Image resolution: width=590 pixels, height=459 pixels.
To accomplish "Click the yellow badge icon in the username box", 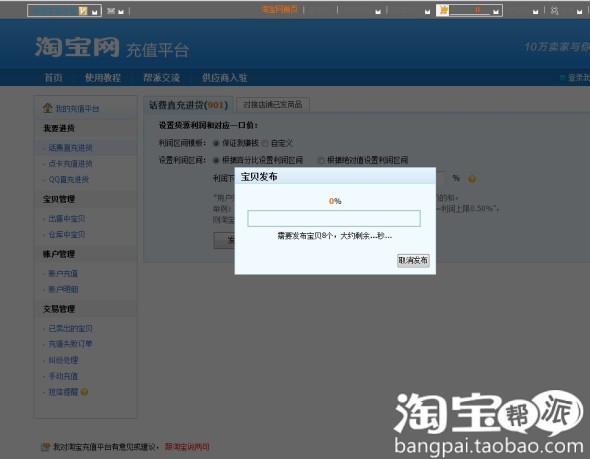I will [x=83, y=11].
